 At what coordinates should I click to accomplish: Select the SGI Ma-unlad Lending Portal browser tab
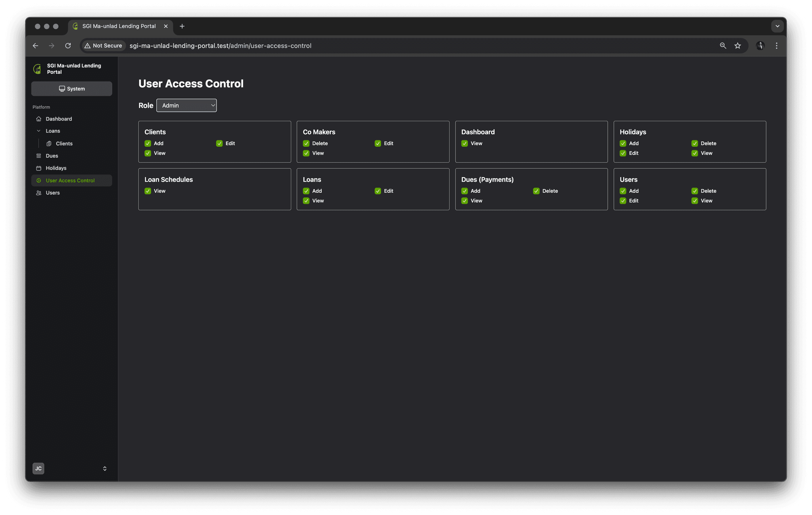tap(121, 26)
